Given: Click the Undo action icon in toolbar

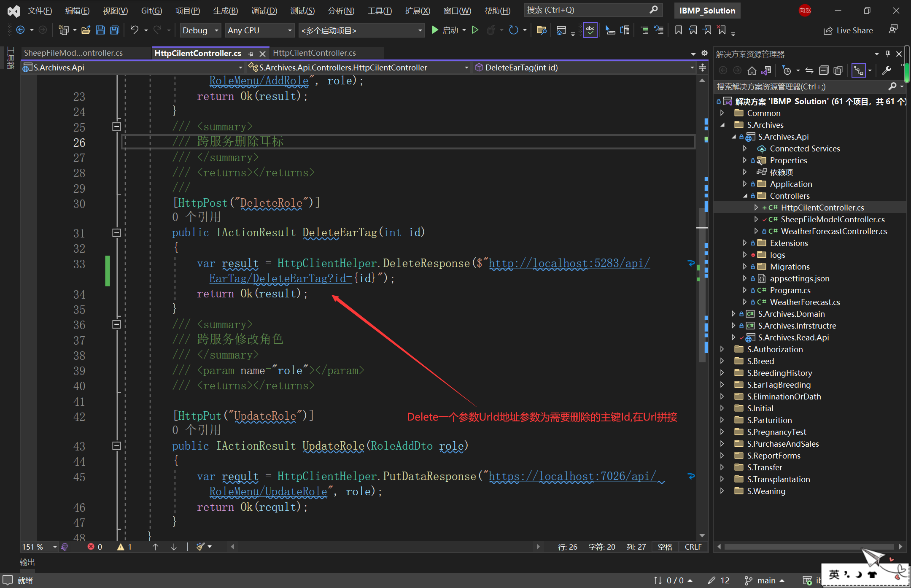Looking at the screenshot, I should (133, 30).
